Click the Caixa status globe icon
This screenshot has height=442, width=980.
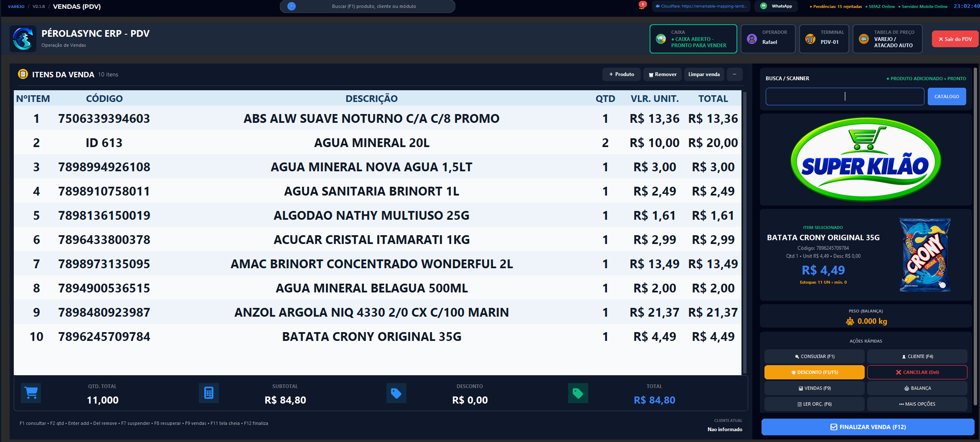tap(661, 39)
